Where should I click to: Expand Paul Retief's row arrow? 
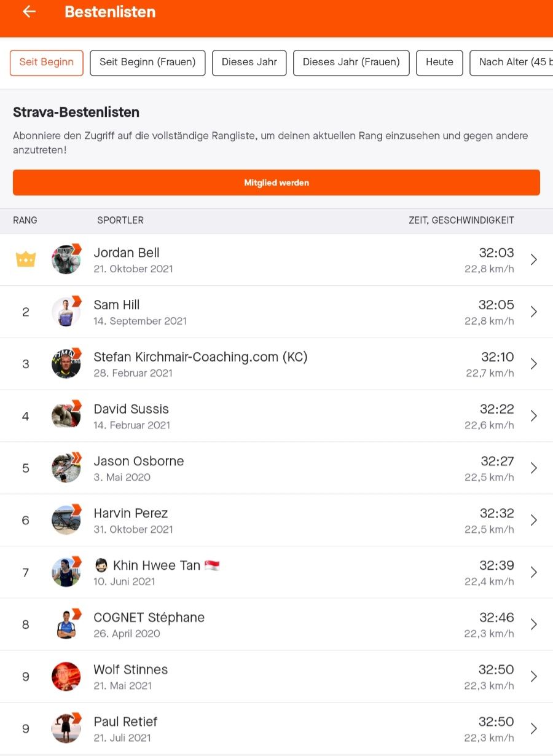tap(533, 728)
